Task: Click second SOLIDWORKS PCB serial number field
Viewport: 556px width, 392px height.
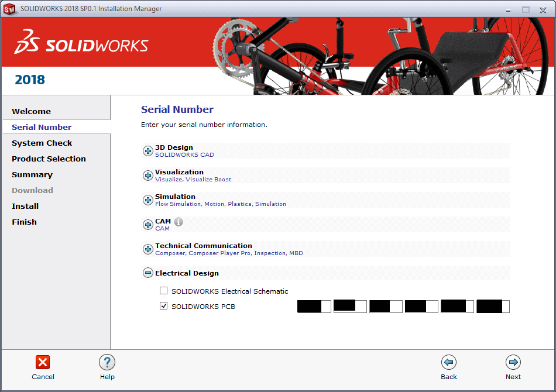Action: pos(350,306)
